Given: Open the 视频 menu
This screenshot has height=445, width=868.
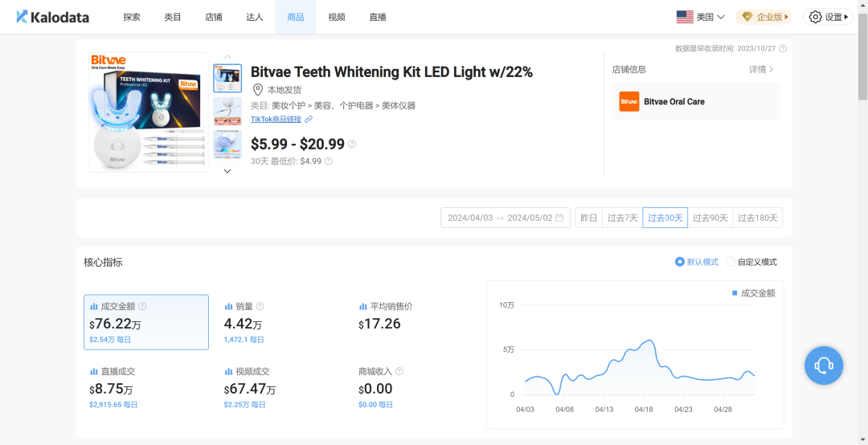Looking at the screenshot, I should pos(337,17).
